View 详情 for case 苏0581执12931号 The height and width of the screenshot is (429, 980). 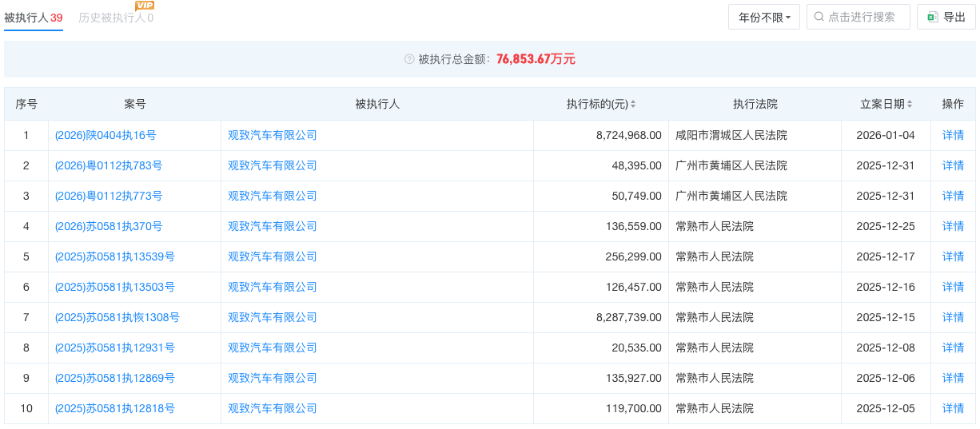(953, 348)
